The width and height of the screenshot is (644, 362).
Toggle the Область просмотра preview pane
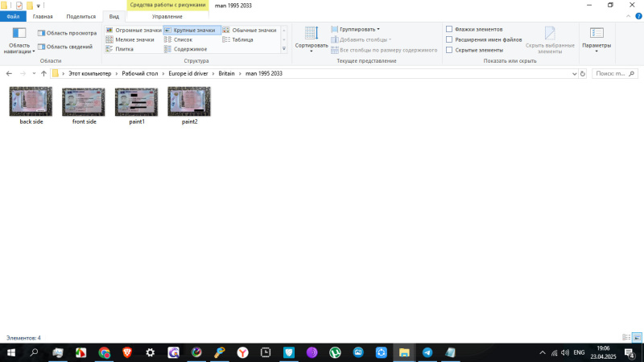67,33
